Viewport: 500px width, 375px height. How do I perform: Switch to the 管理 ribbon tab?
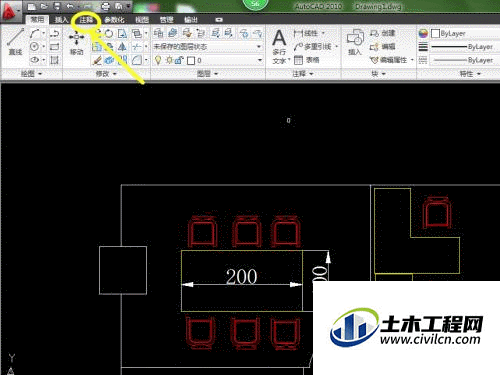coord(166,20)
